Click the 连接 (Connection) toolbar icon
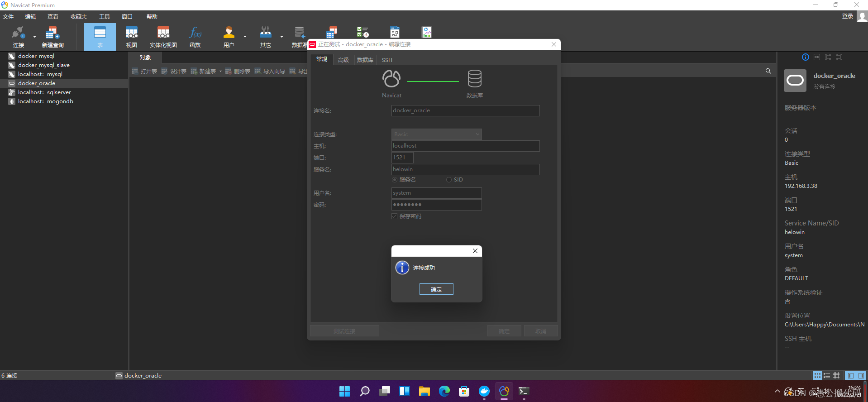The height and width of the screenshot is (402, 868). 18,37
